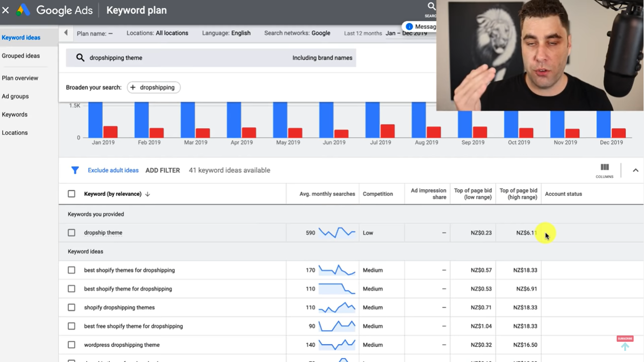Collapse the side navigation with the left arrow
Image resolution: width=644 pixels, height=362 pixels.
(66, 33)
